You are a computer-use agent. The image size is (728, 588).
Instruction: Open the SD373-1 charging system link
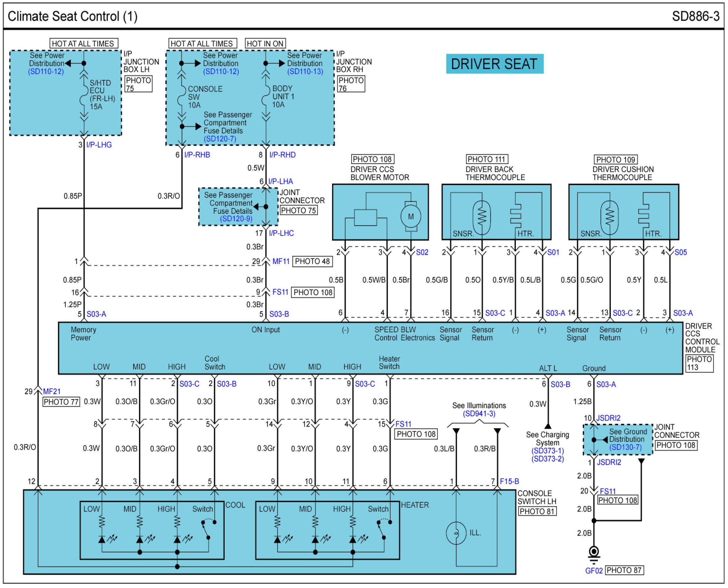548,451
